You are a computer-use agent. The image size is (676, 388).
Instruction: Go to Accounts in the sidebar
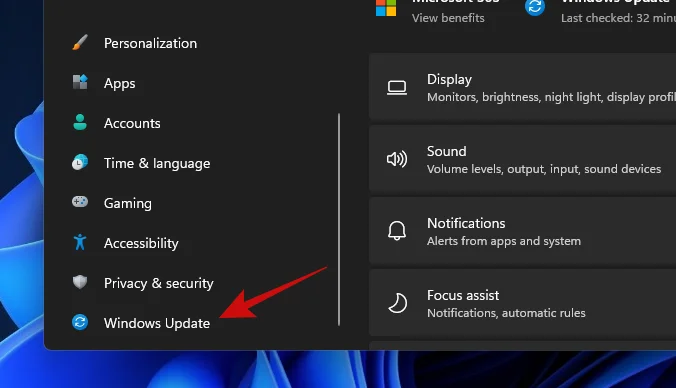point(132,123)
